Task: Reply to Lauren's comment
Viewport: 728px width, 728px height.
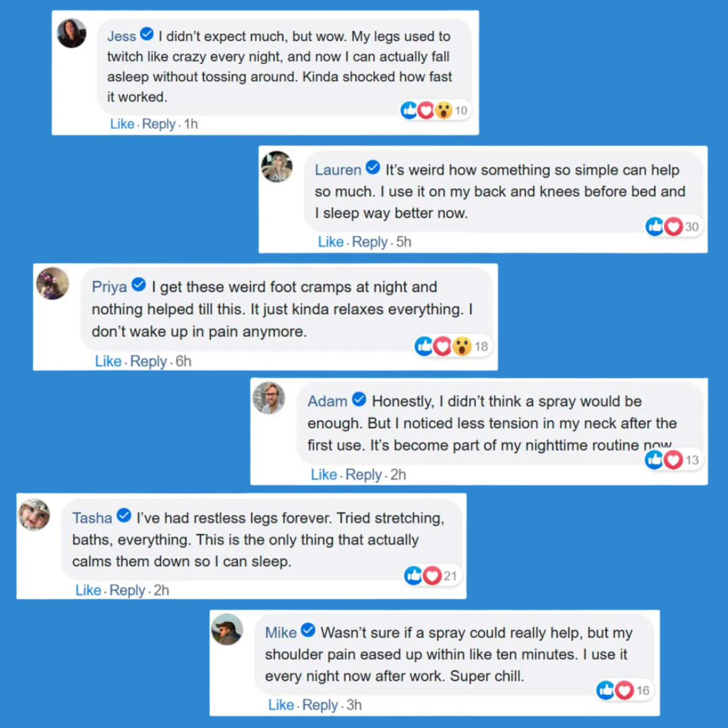Action: pyautogui.click(x=369, y=242)
